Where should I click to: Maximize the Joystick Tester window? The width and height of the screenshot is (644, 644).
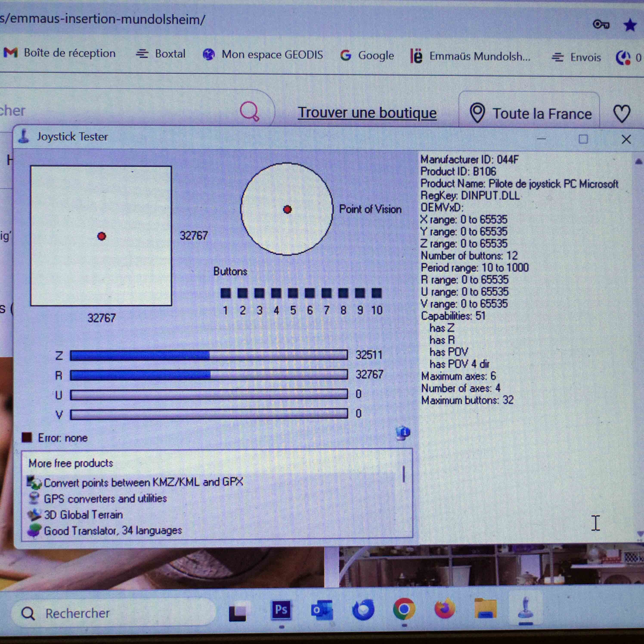[583, 139]
